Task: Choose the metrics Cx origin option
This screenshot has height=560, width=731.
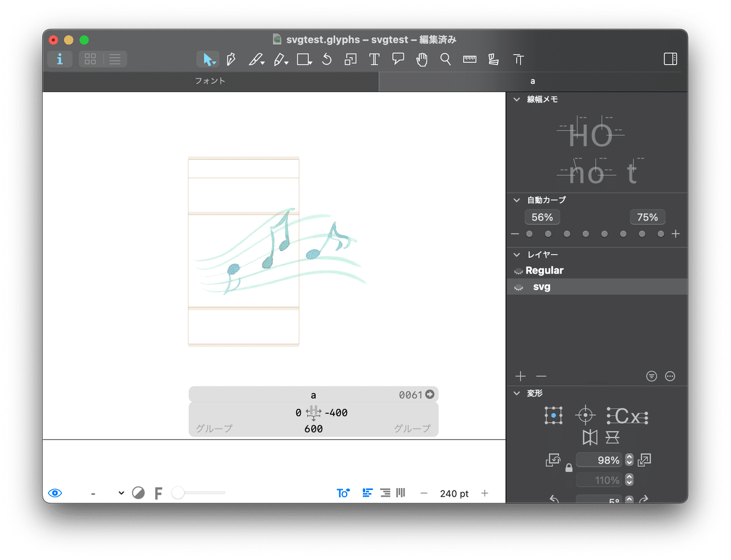Action: point(627,417)
